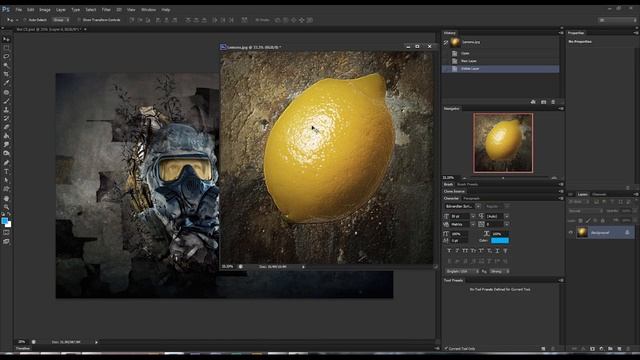Open the Layer menu

[61, 9]
